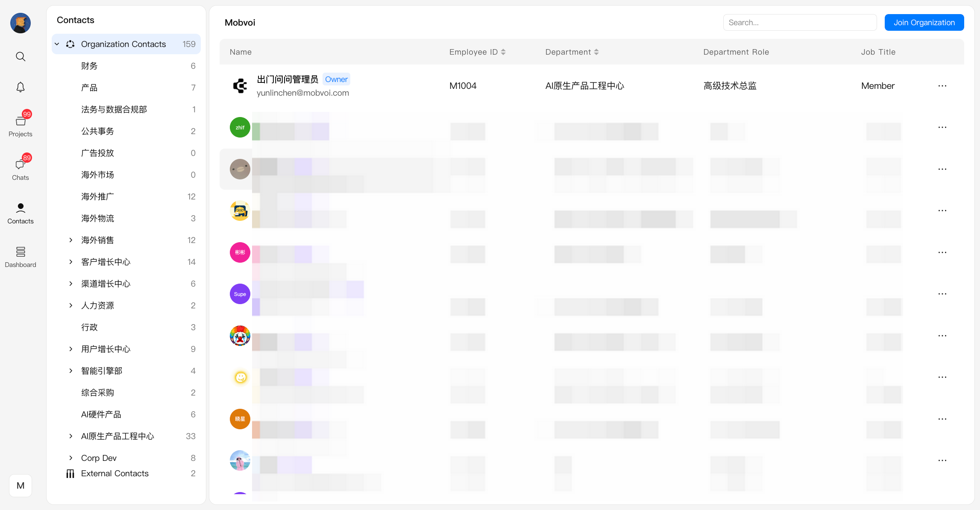Open more options for smiley avatar row
The image size is (980, 510).
(x=942, y=377)
